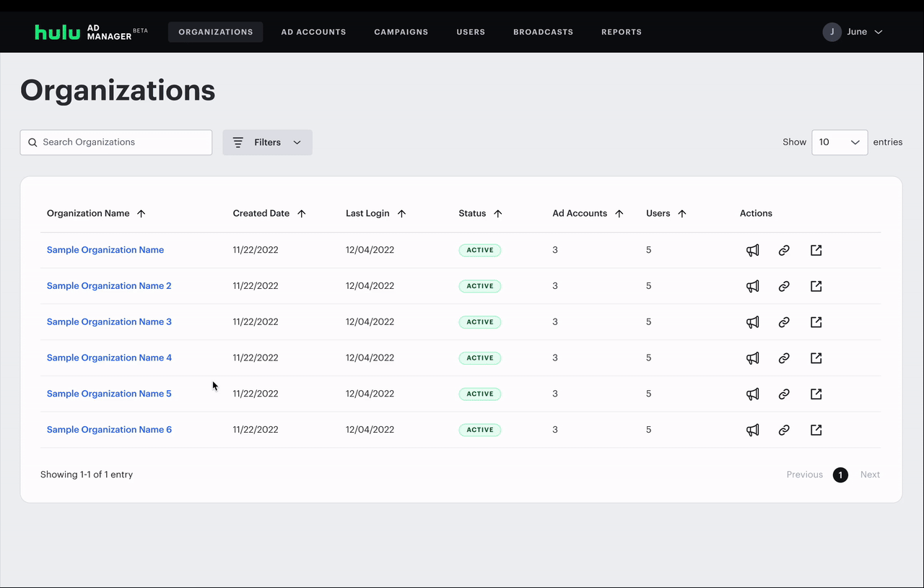
Task: Switch to the Campaigns section
Action: point(401,32)
